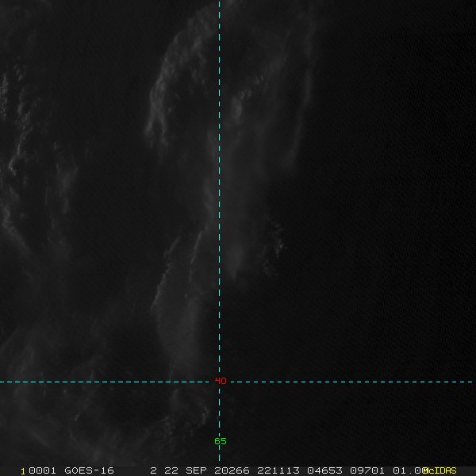Screen dimensions: 476x476
Task: Select the "GOES-16" satellite name in status line
Action: [x=89, y=470]
